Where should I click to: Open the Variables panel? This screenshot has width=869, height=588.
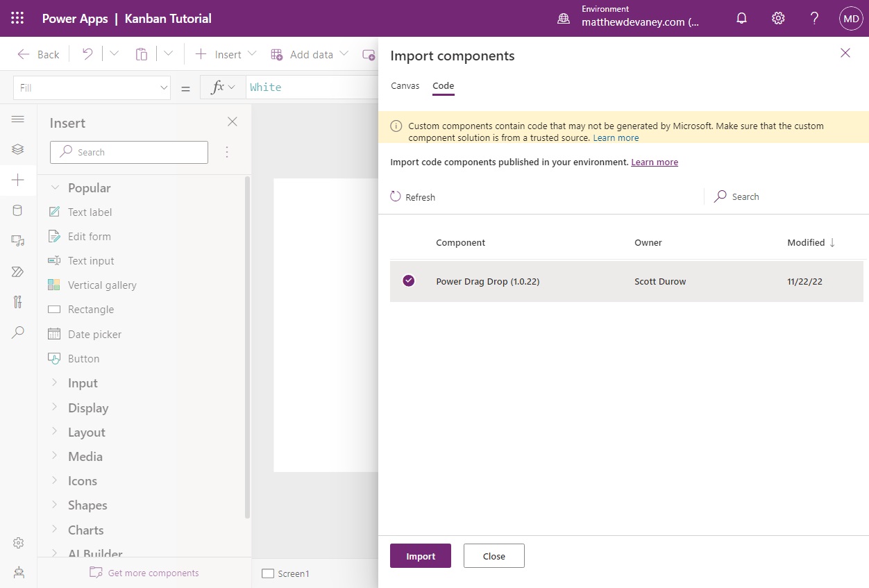[x=18, y=302]
